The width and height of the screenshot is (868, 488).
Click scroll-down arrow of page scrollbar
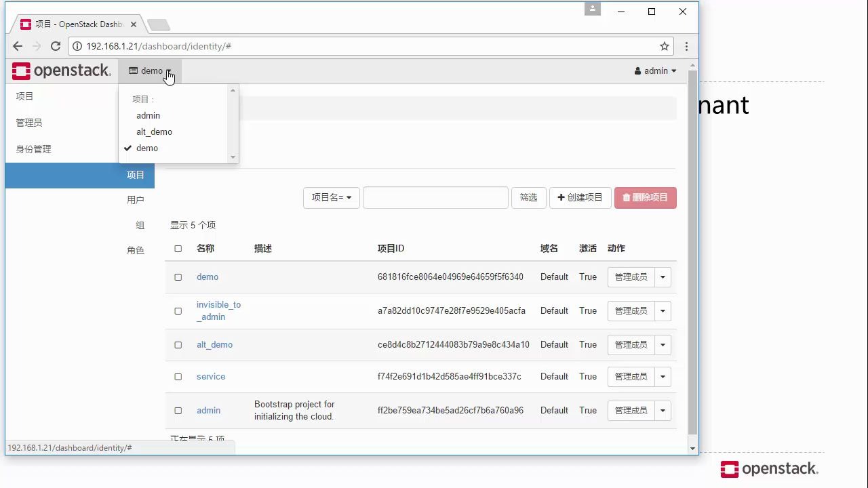tap(692, 448)
